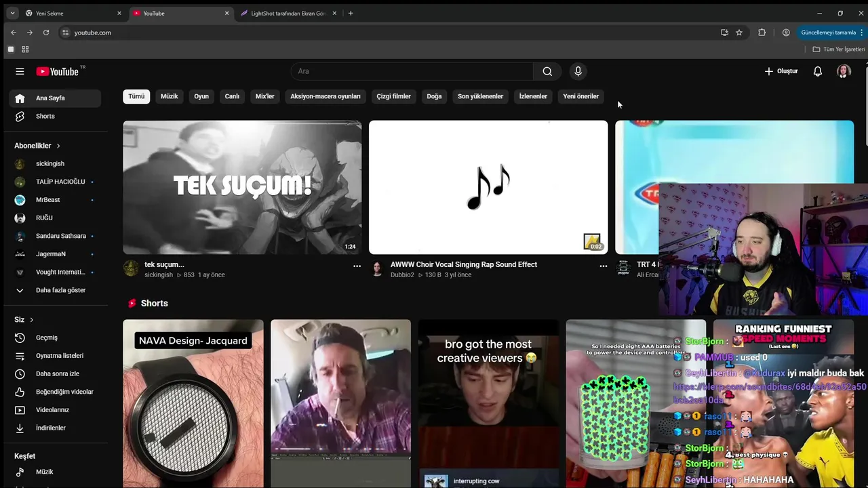The width and height of the screenshot is (868, 488).
Task: Open the notifications bell
Action: [818, 71]
